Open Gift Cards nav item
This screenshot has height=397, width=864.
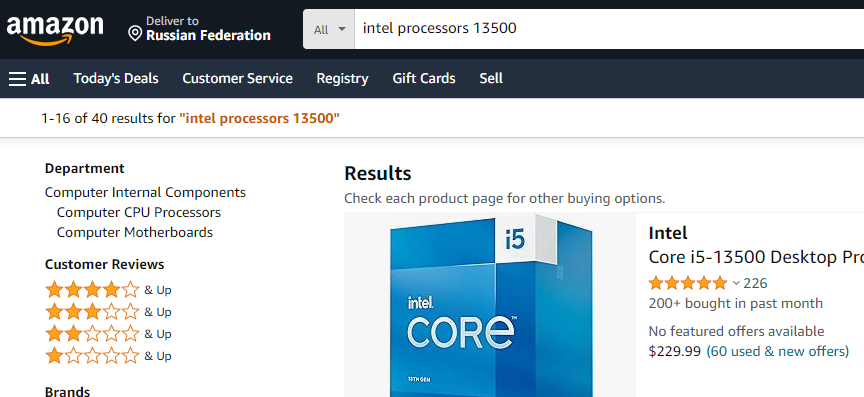click(x=424, y=79)
